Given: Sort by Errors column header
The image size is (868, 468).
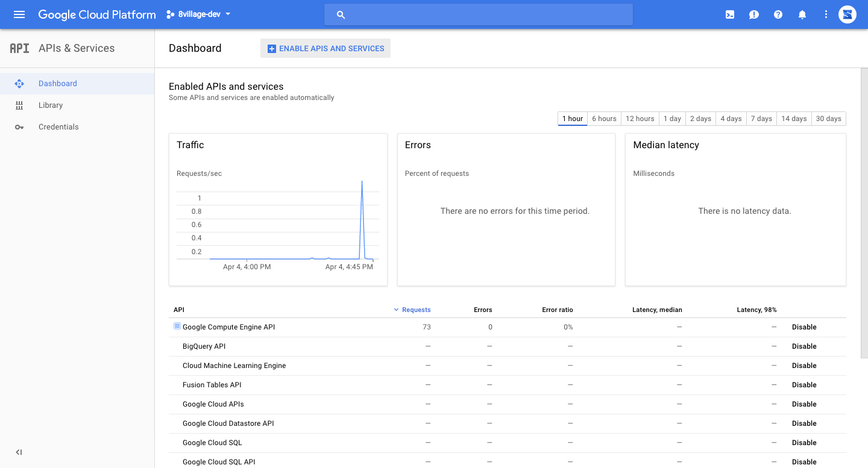Looking at the screenshot, I should [483, 310].
